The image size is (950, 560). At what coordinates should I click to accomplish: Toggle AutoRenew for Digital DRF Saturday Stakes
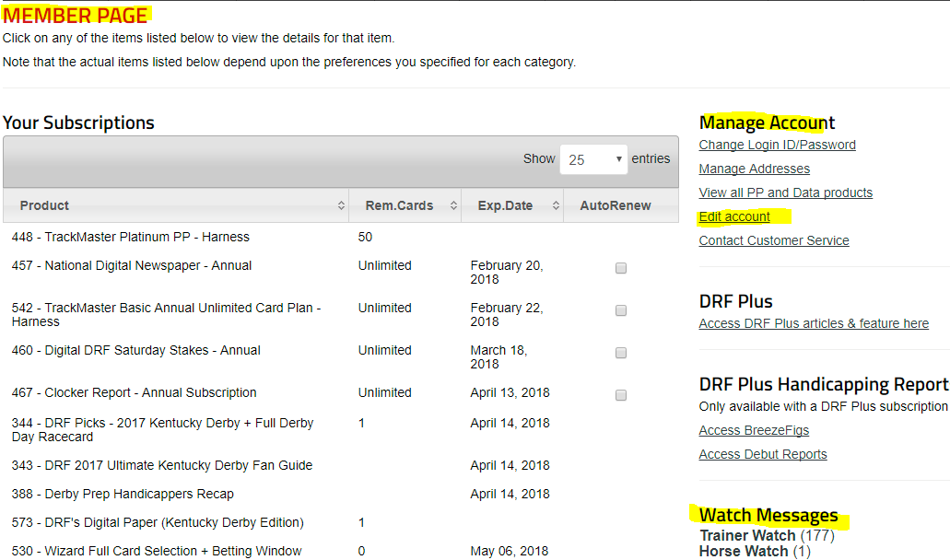pos(621,353)
